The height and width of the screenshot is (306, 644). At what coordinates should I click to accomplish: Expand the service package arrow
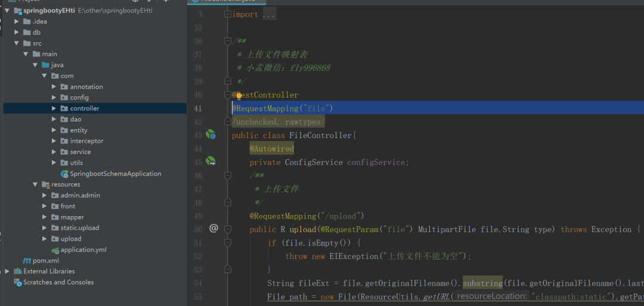point(54,152)
